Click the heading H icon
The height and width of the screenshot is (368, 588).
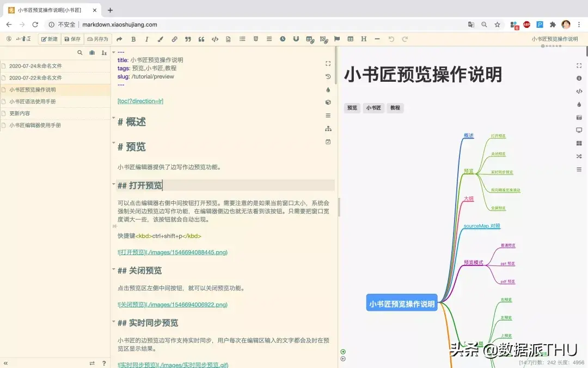click(364, 39)
